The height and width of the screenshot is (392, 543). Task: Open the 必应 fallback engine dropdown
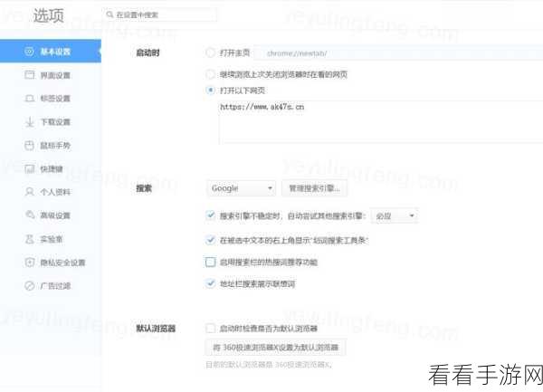395,215
